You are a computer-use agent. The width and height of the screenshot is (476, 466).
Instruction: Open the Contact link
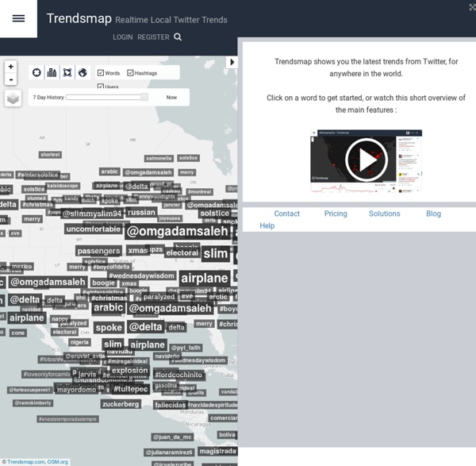tap(286, 214)
